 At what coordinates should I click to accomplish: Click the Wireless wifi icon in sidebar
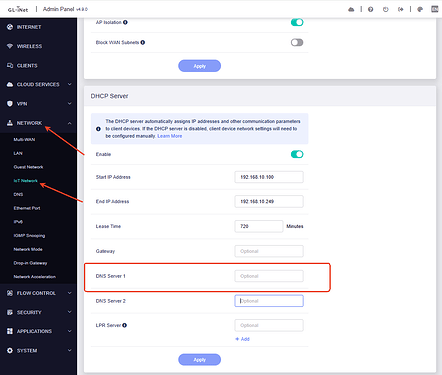[x=10, y=46]
